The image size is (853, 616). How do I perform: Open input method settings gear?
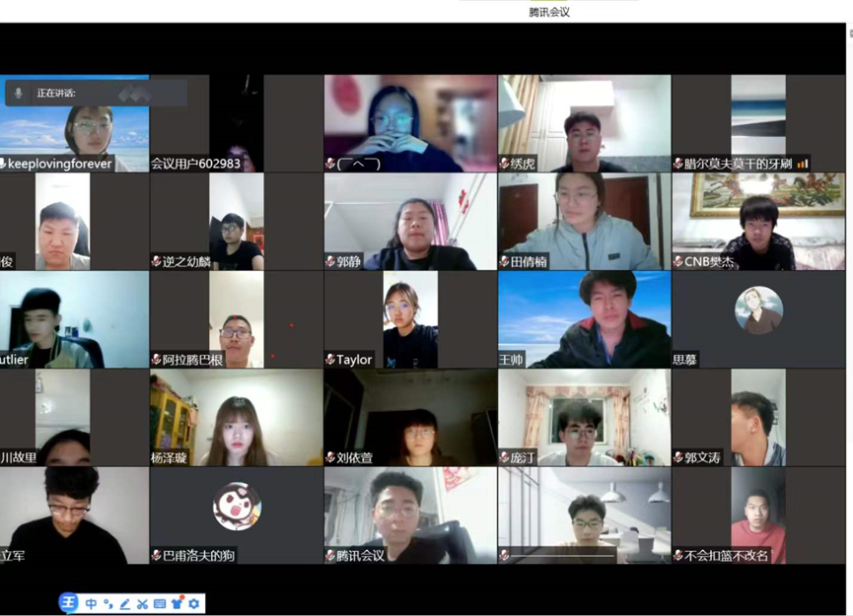(194, 603)
